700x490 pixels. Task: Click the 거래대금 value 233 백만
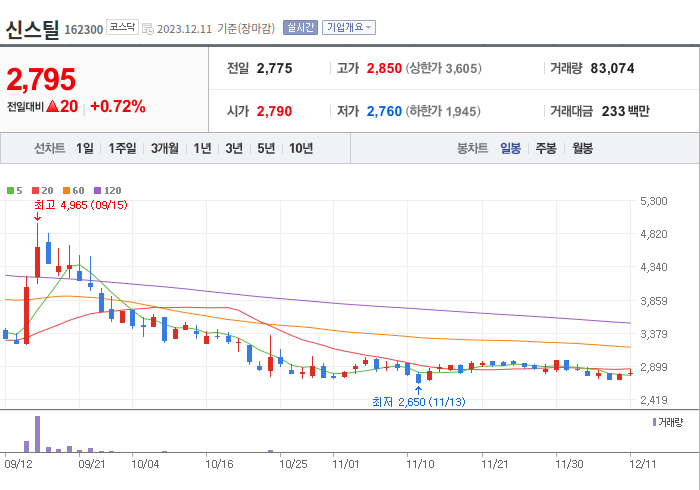pos(625,111)
